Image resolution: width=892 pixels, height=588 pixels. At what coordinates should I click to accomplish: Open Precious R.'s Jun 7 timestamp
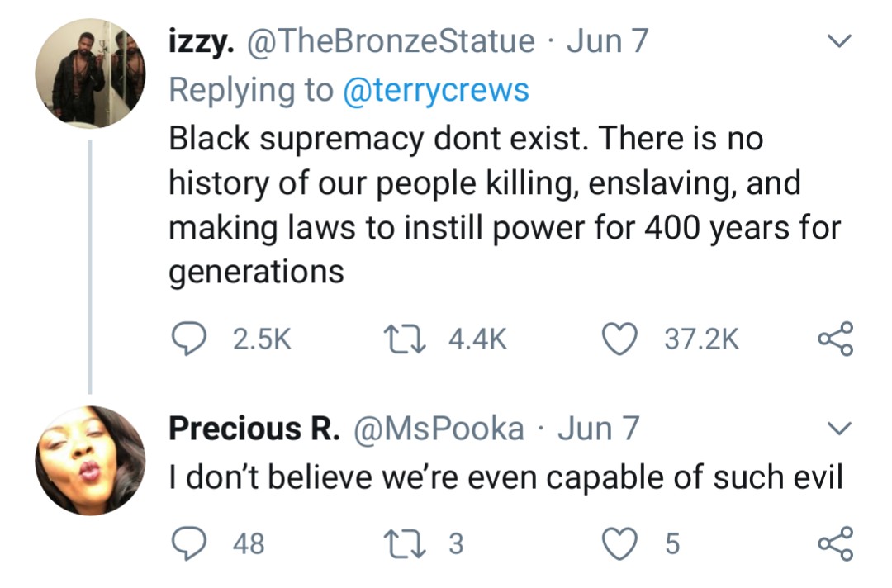(x=599, y=429)
